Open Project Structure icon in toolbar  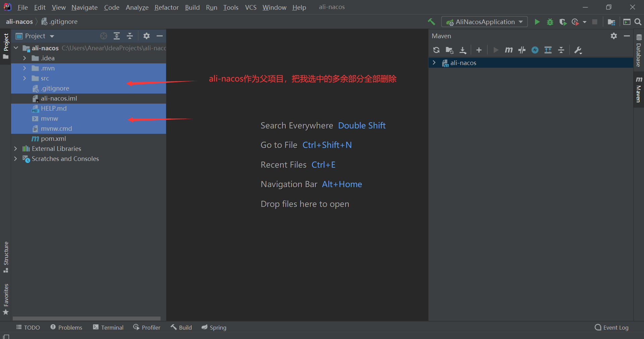[x=611, y=22]
